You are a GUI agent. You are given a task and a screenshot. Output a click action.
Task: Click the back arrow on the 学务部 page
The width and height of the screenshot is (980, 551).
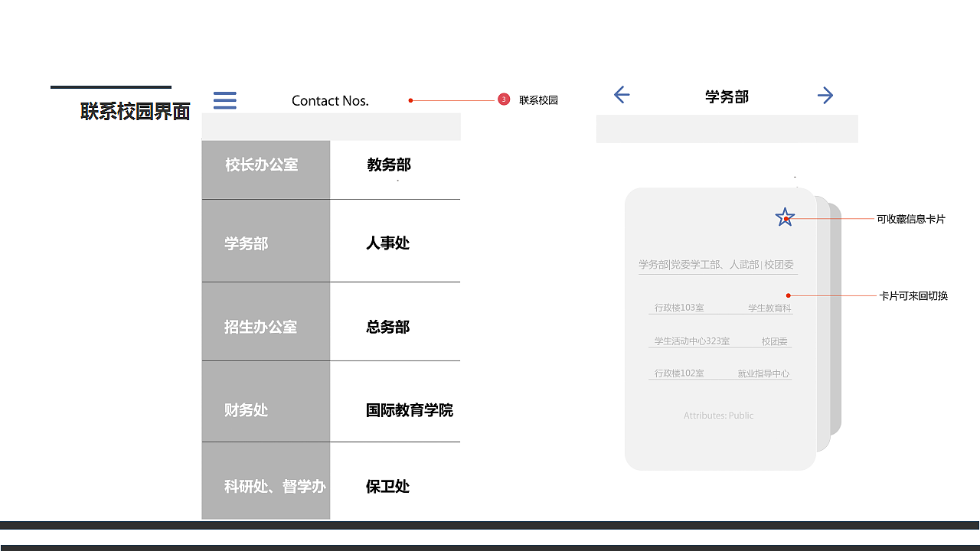pos(621,95)
